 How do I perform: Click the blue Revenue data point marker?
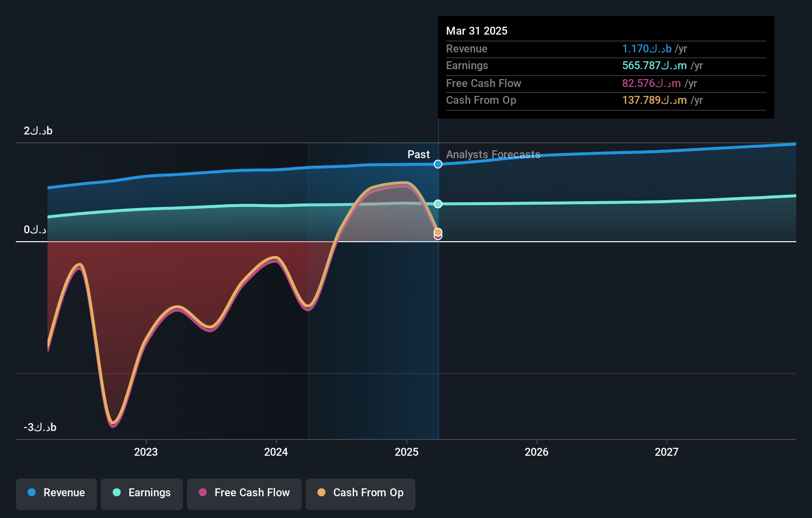438,164
